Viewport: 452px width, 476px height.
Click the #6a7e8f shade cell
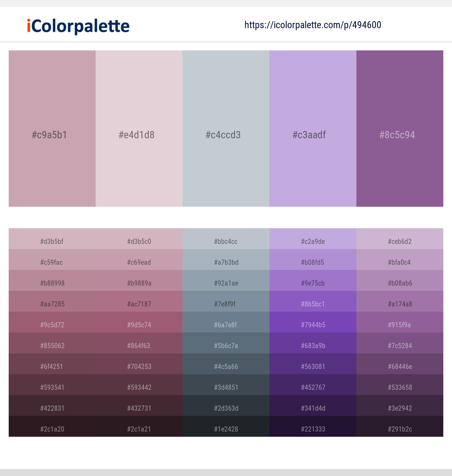pos(226,322)
